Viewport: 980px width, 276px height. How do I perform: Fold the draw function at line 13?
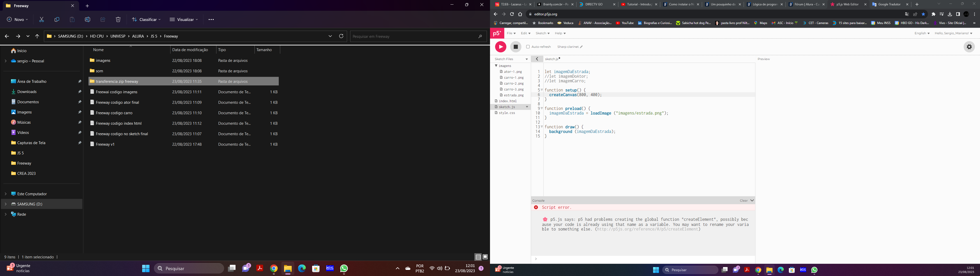click(x=542, y=127)
